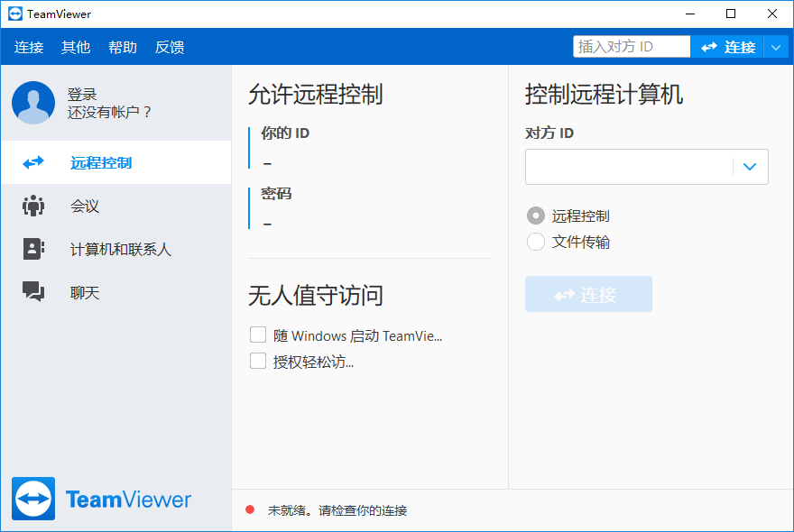This screenshot has width=794, height=532.
Task: Click the user avatar profile icon
Action: (x=33, y=103)
